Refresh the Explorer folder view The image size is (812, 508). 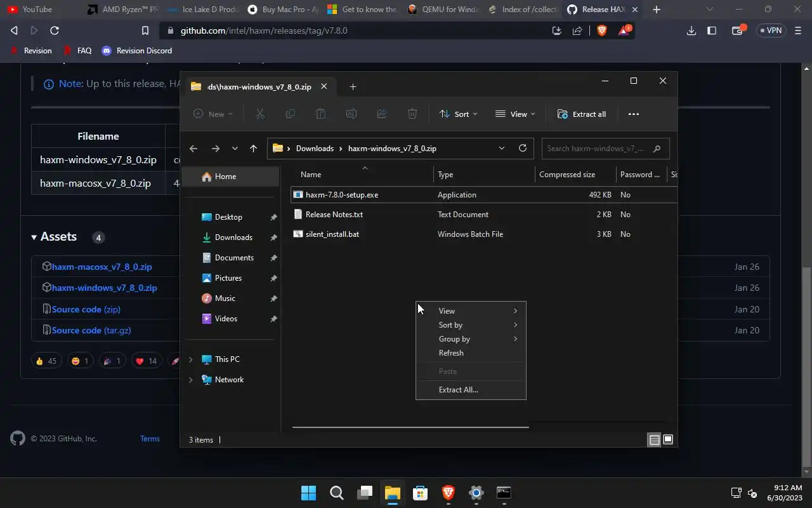coord(523,148)
